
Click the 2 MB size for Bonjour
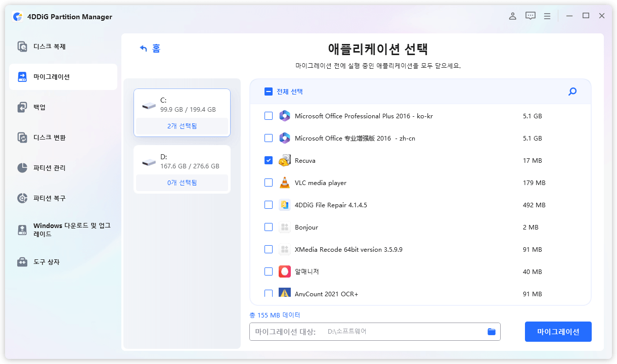tap(531, 227)
